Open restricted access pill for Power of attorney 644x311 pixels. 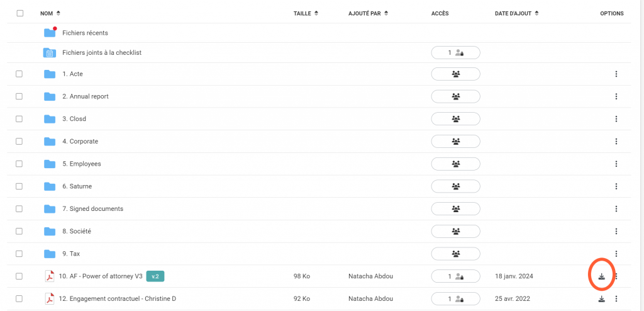click(x=455, y=276)
